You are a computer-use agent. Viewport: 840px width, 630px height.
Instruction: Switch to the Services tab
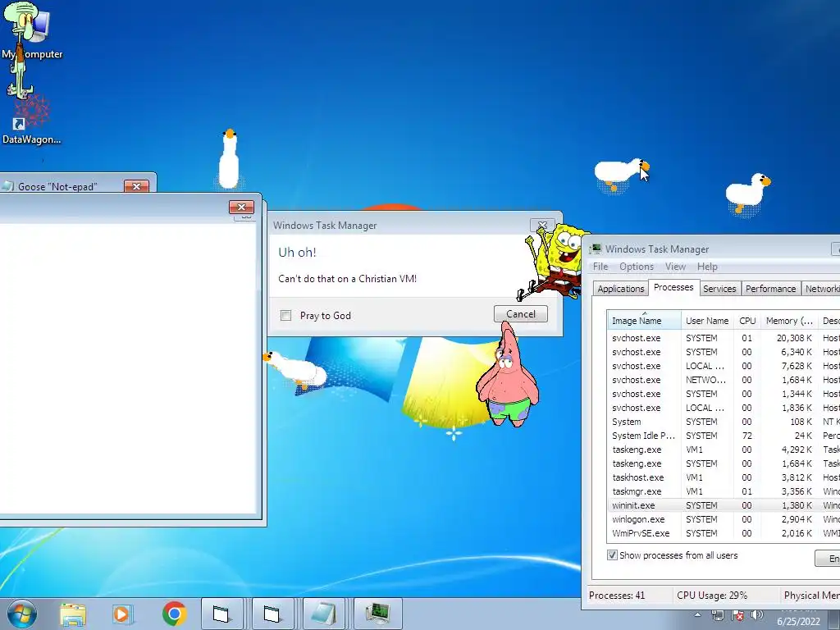coord(719,289)
